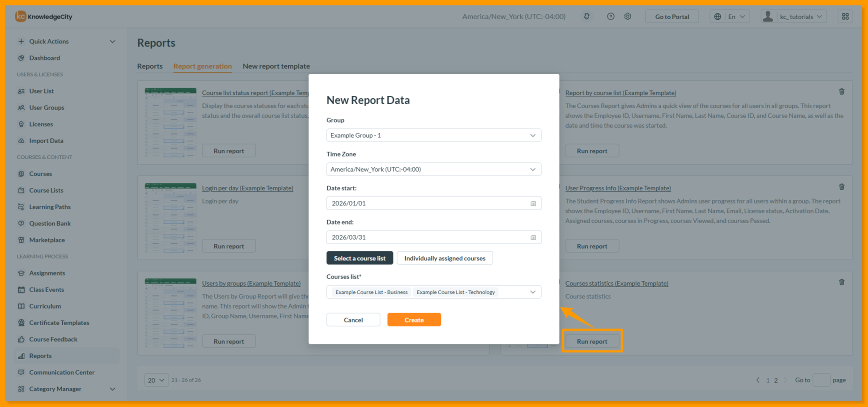Click the notification bell icon
Screen dimensions: 868x407
pos(586,17)
